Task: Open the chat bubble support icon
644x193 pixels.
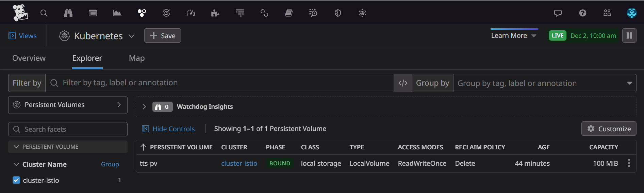Action: pos(558,13)
